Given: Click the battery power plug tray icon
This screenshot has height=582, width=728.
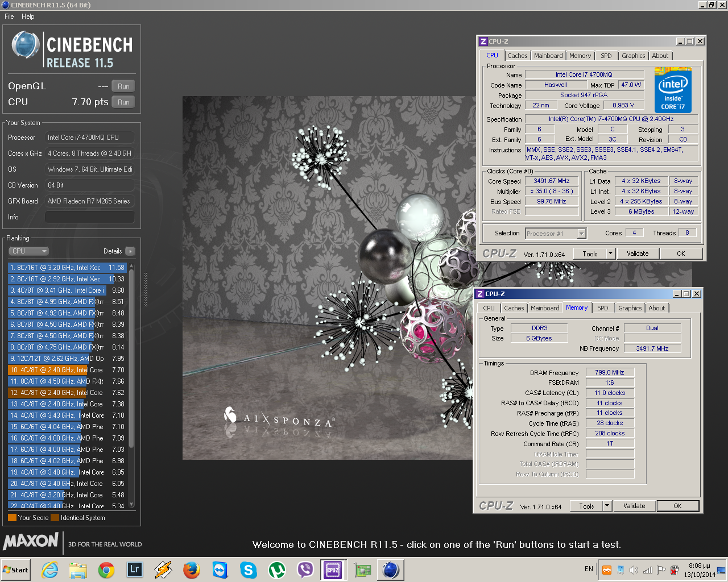Looking at the screenshot, I should coord(675,570).
